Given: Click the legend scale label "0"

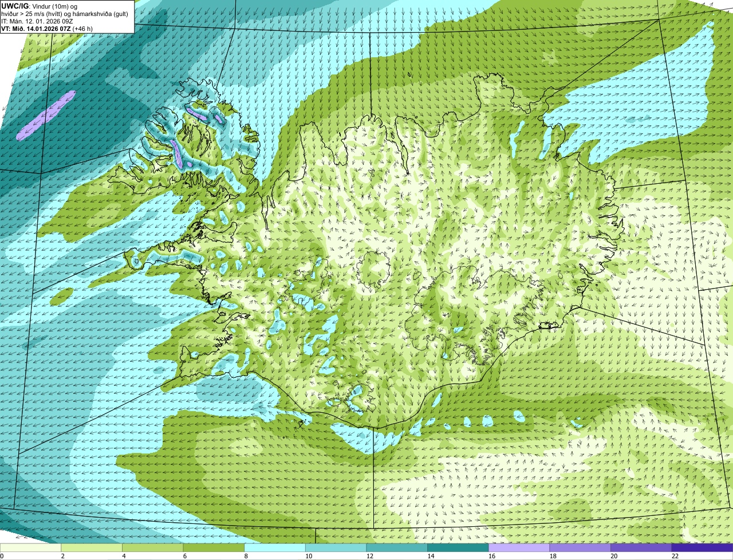Looking at the screenshot, I should 2,556.
